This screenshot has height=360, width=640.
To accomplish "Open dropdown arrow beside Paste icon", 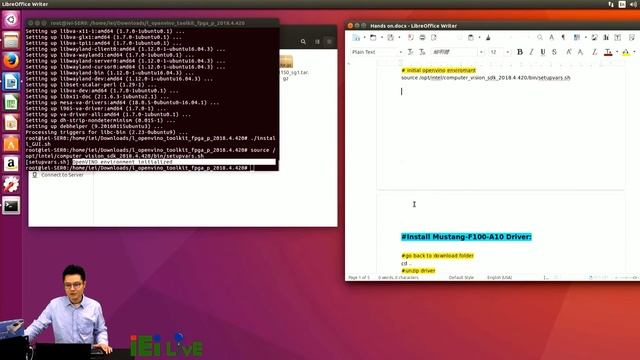I will [479, 38].
